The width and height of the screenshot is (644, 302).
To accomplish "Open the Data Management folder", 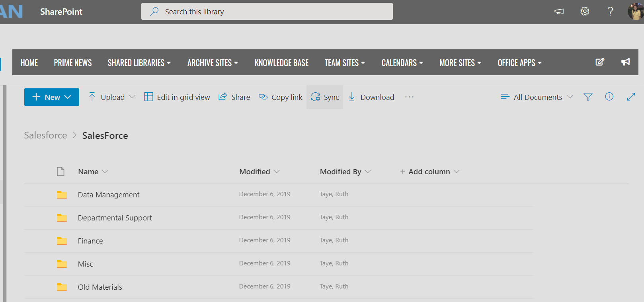I will (109, 195).
